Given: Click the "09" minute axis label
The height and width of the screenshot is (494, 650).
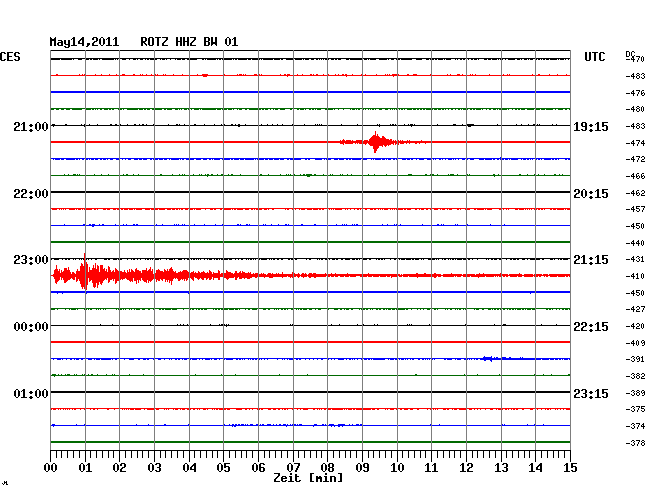Looking at the screenshot, I should [x=362, y=468].
